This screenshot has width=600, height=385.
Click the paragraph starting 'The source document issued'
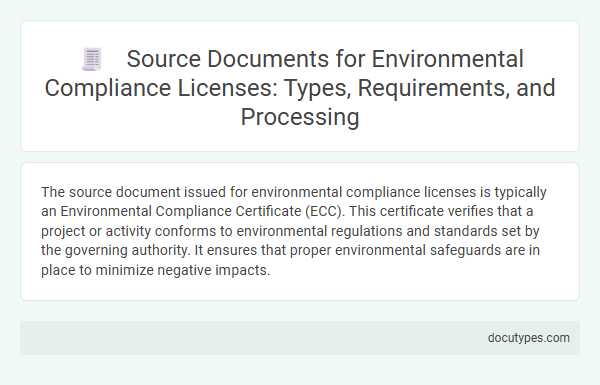pyautogui.click(x=294, y=231)
